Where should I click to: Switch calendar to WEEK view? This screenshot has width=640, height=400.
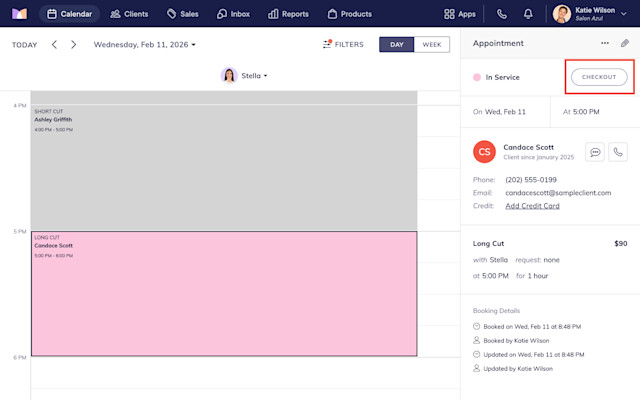pyautogui.click(x=432, y=44)
